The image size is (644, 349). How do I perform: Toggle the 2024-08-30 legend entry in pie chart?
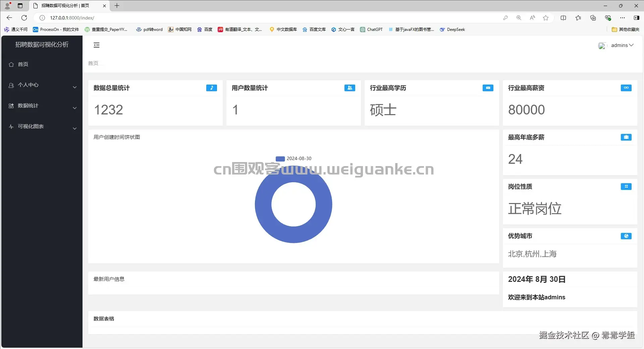click(x=293, y=159)
